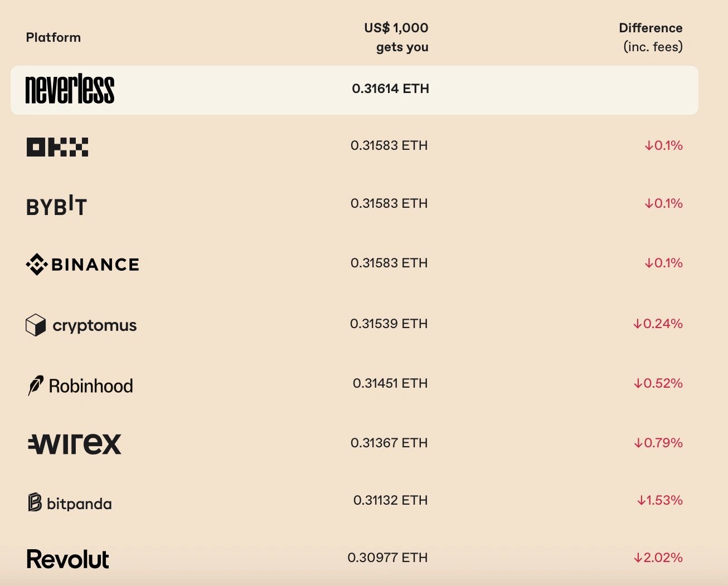Click Robinhood's 0.52% difference value
Viewport: 728px width, 586px height.
coord(658,383)
